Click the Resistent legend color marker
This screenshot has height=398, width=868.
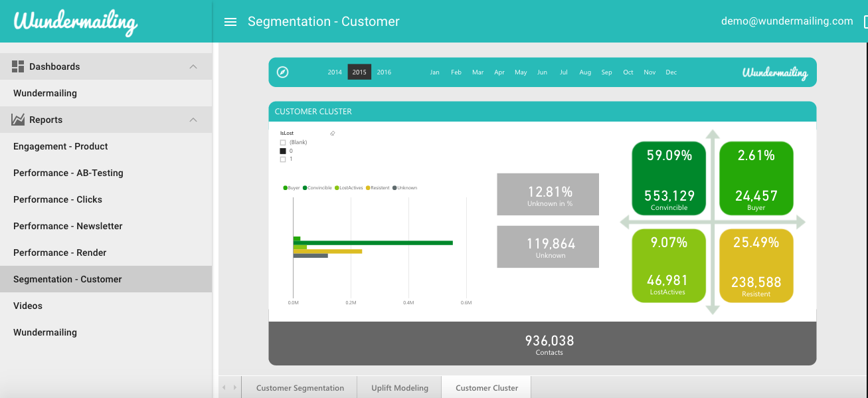click(x=368, y=188)
